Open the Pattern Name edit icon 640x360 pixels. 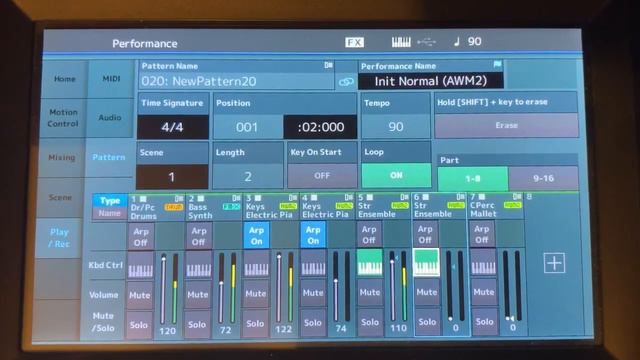click(x=329, y=65)
